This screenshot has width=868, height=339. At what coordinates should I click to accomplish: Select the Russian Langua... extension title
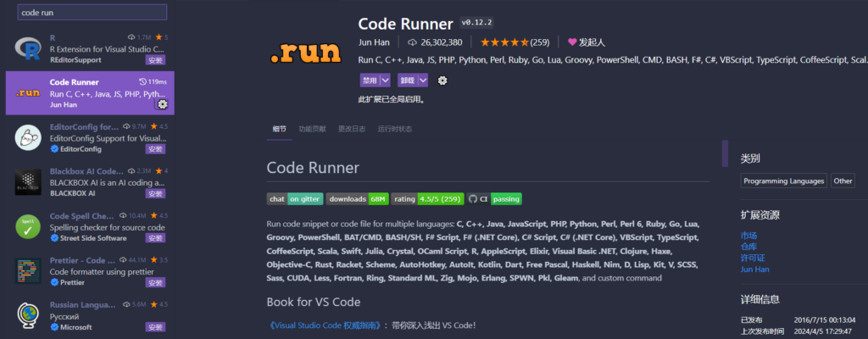(x=83, y=304)
